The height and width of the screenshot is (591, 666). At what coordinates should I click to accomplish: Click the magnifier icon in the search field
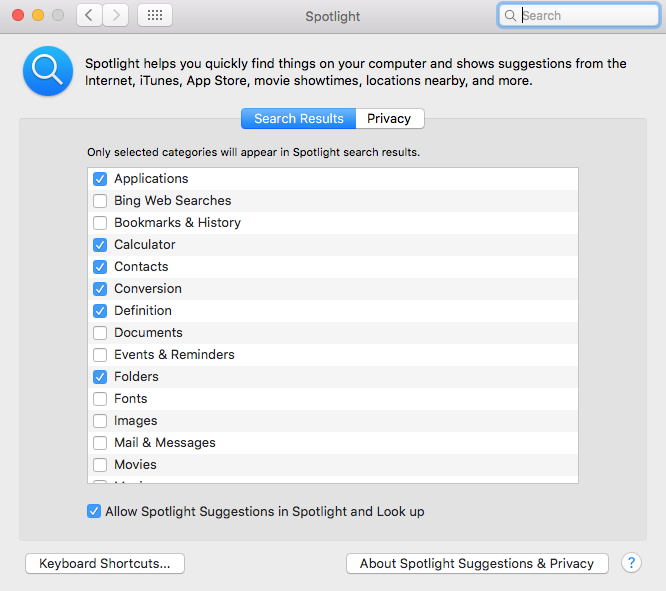pyautogui.click(x=510, y=16)
